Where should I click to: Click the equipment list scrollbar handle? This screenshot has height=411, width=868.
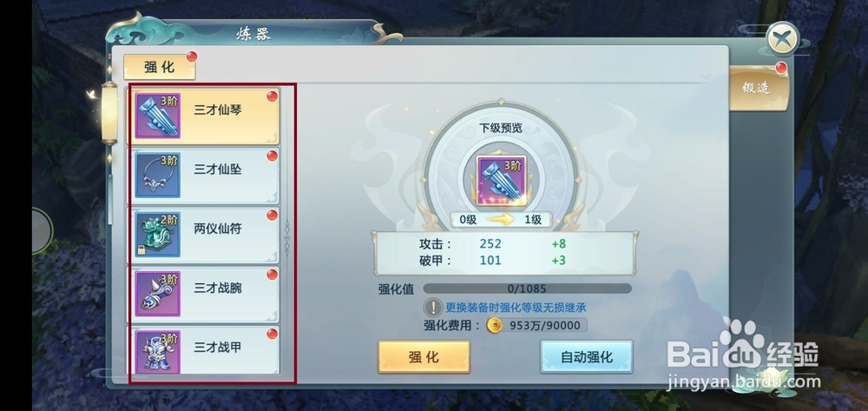[x=286, y=237]
